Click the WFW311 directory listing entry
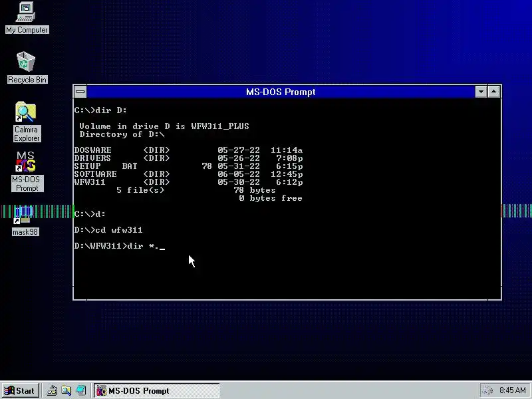Image resolution: width=532 pixels, height=399 pixels. pos(188,182)
